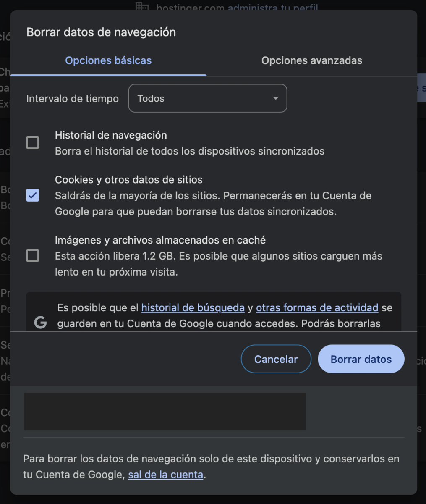
Task: Select the Opciones básicas tab
Action: pos(108,60)
